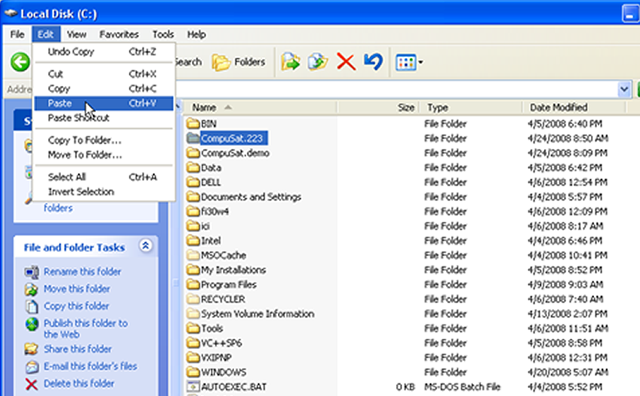Select Paste in the Edit menu
Image resolution: width=640 pixels, height=396 pixels.
tap(104, 103)
